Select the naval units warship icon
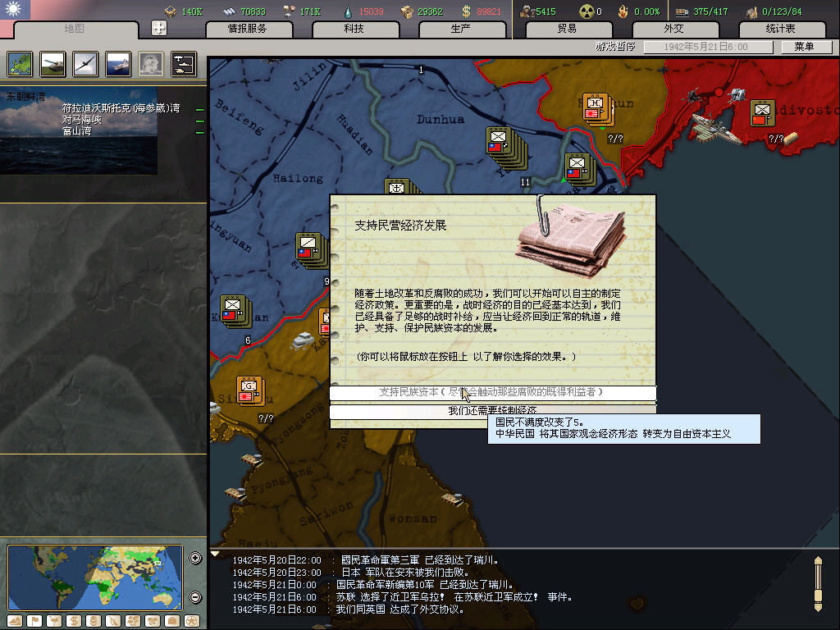 tap(118, 64)
